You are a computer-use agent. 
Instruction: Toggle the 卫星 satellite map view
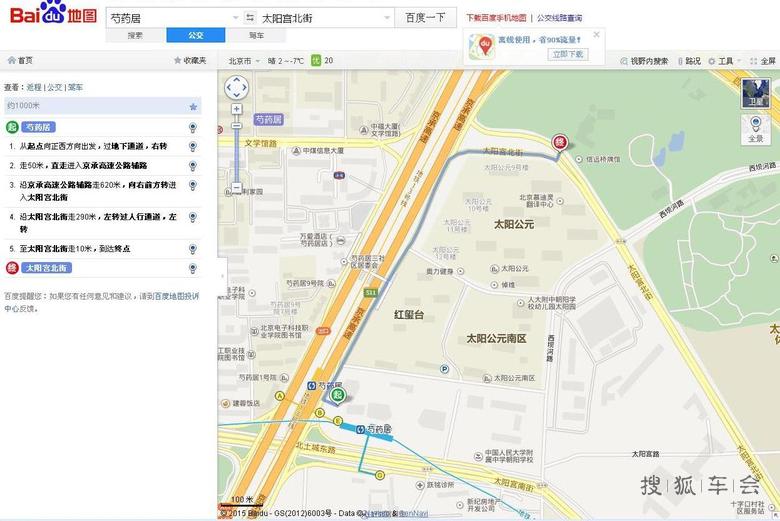tap(756, 94)
